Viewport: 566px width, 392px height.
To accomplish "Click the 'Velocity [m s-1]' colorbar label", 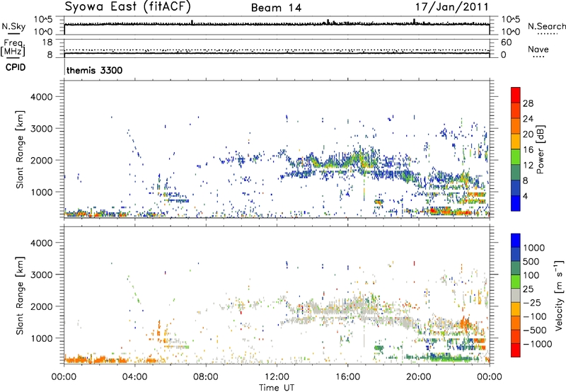I will (559, 295).
